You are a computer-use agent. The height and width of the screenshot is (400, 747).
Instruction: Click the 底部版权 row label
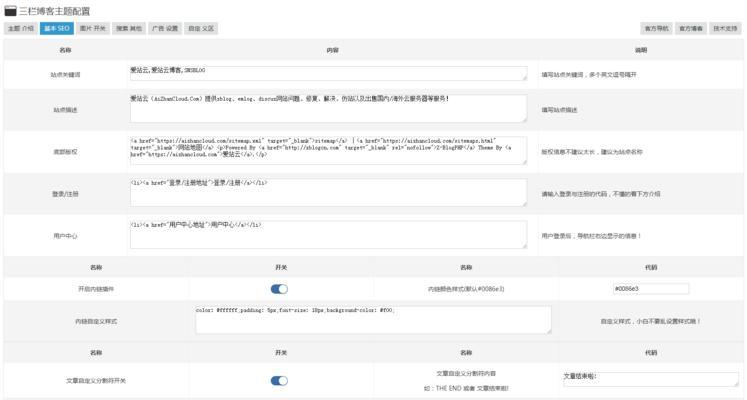[65, 152]
